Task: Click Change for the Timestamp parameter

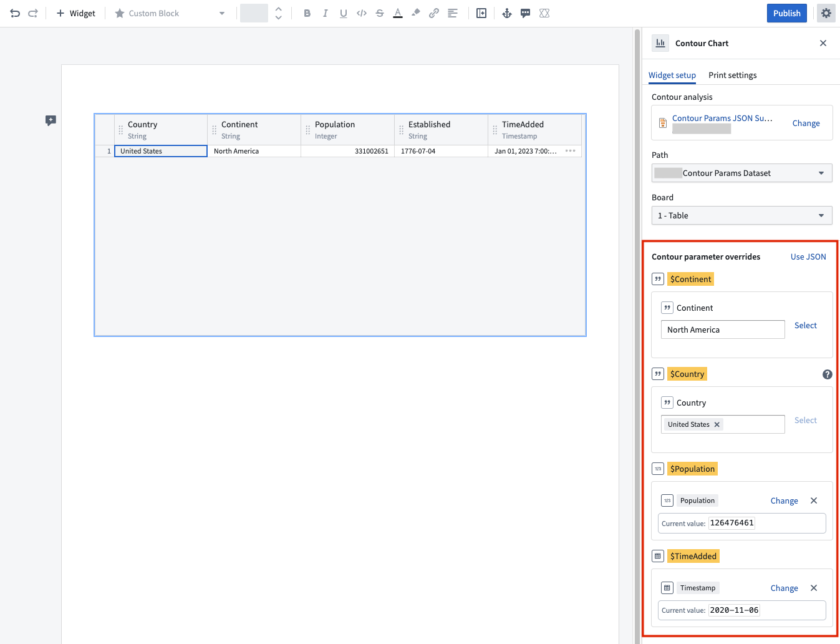Action: (784, 588)
